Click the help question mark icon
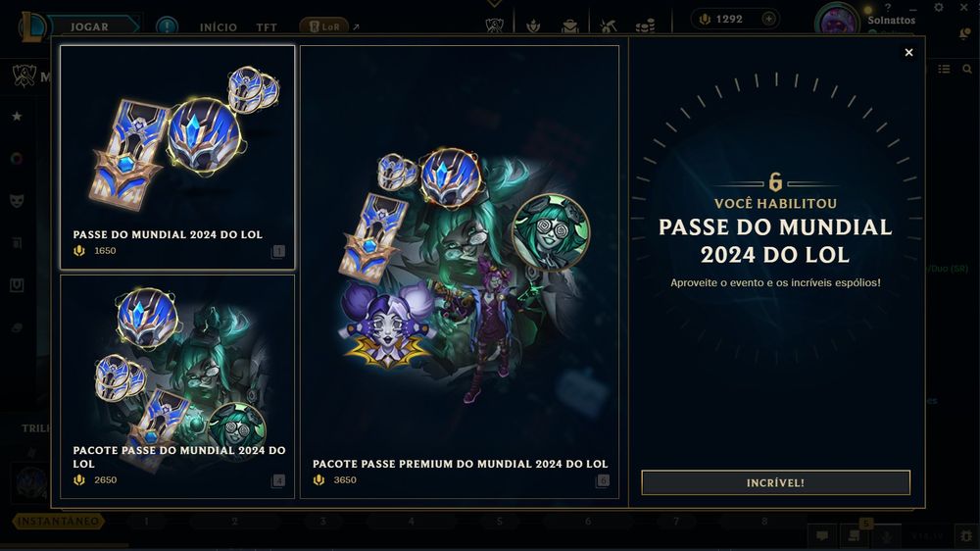This screenshot has width=980, height=551. [888, 8]
